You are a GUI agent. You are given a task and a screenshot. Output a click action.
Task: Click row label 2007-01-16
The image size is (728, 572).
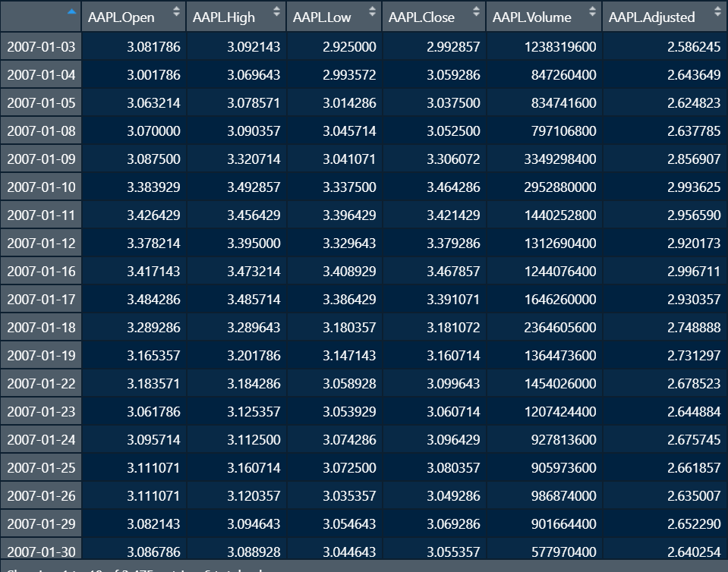click(41, 271)
